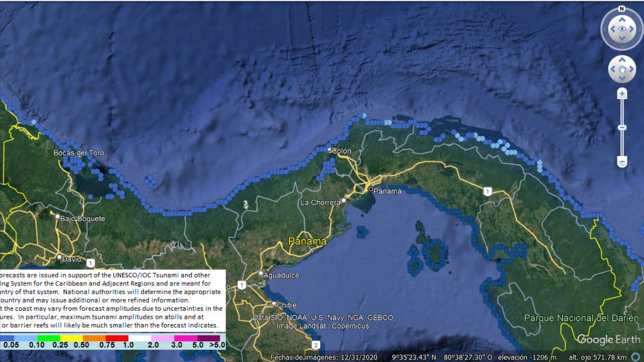Screen dimensions: 644x362
Task: Click the North compass indicator
Action: (622, 9)
